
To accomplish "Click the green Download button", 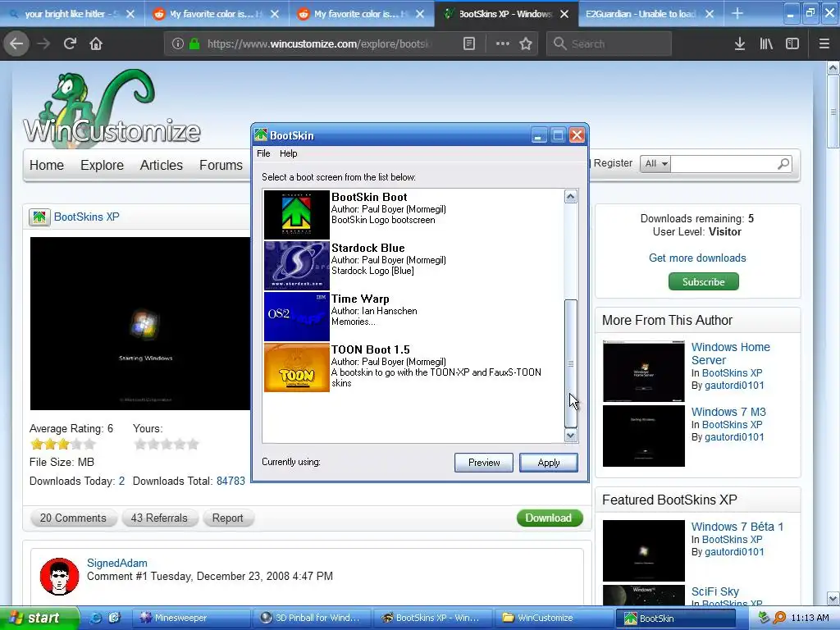I will [x=549, y=518].
